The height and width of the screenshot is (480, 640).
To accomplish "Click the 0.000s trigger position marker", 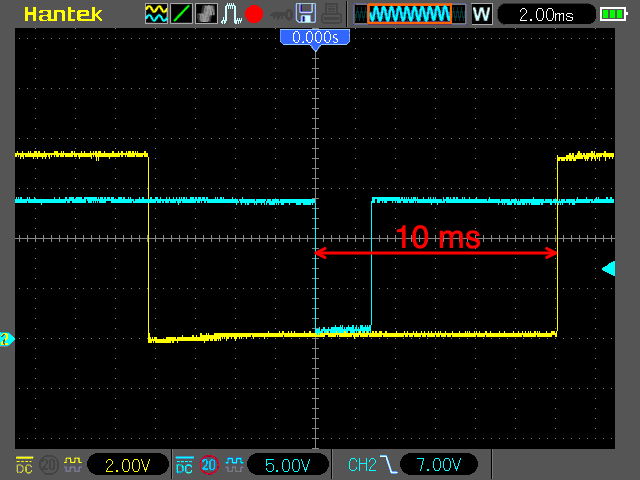I will (x=315, y=37).
